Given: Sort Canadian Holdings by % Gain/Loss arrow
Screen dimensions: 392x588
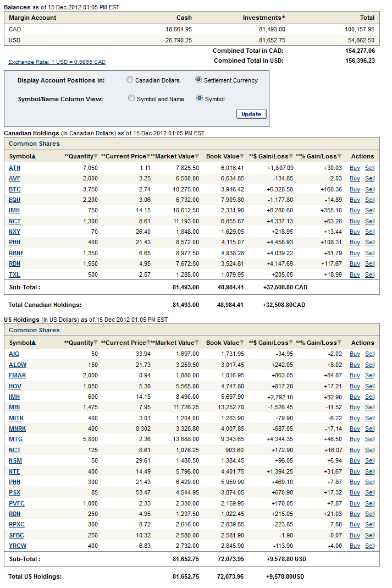Looking at the screenshot, I should tap(340, 157).
